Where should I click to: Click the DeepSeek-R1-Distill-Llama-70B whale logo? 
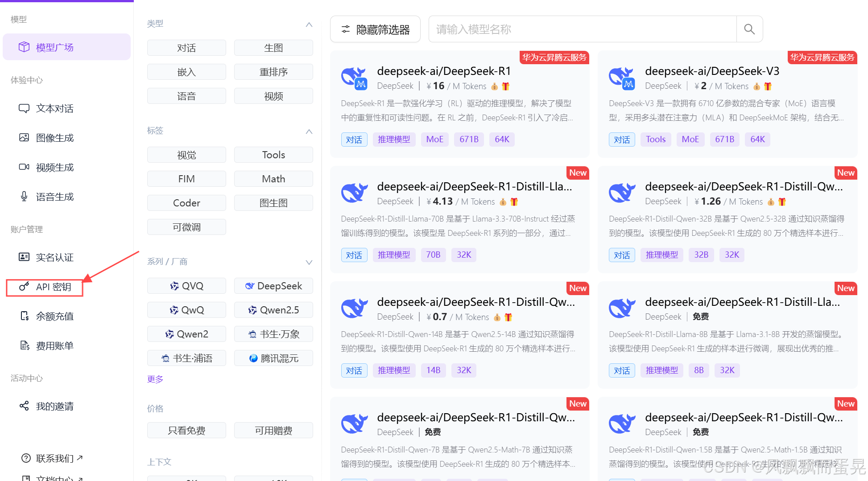(354, 193)
